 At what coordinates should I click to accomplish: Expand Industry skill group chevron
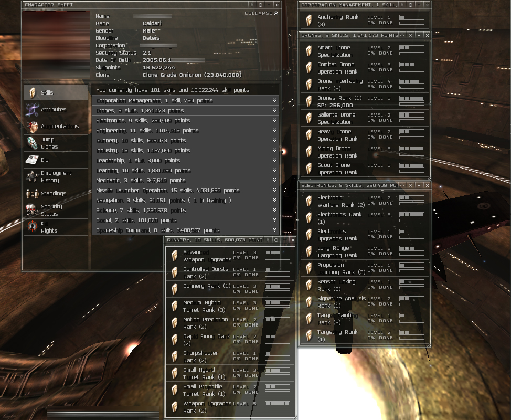[x=274, y=150]
